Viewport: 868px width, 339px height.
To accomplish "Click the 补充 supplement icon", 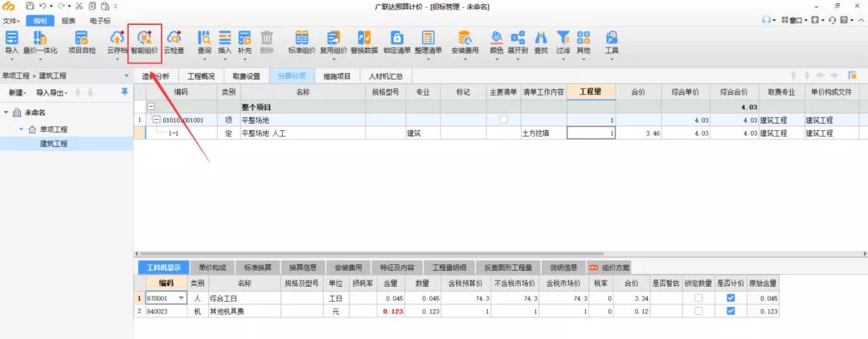I will (x=244, y=38).
